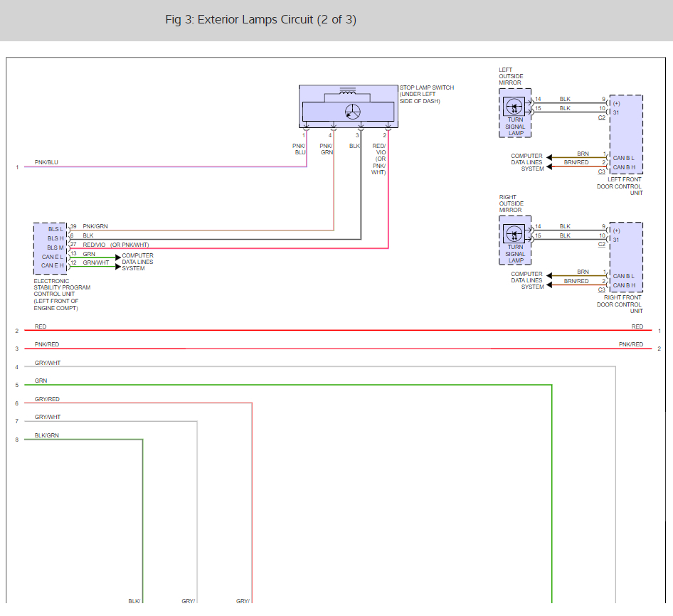Click the arrowhead ending the GRN wire at pin 13
The width and height of the screenshot is (673, 616).
click(x=118, y=257)
